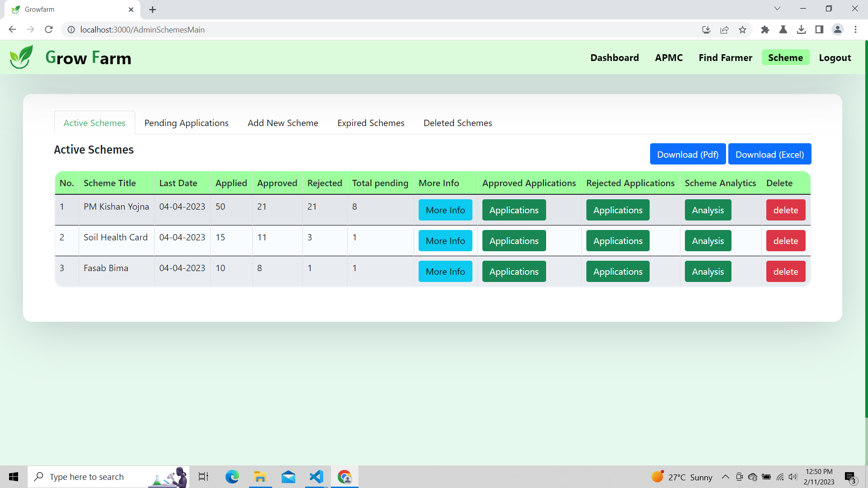This screenshot has height=488, width=868.
Task: Toggle browser side panel icon
Action: [x=819, y=30]
